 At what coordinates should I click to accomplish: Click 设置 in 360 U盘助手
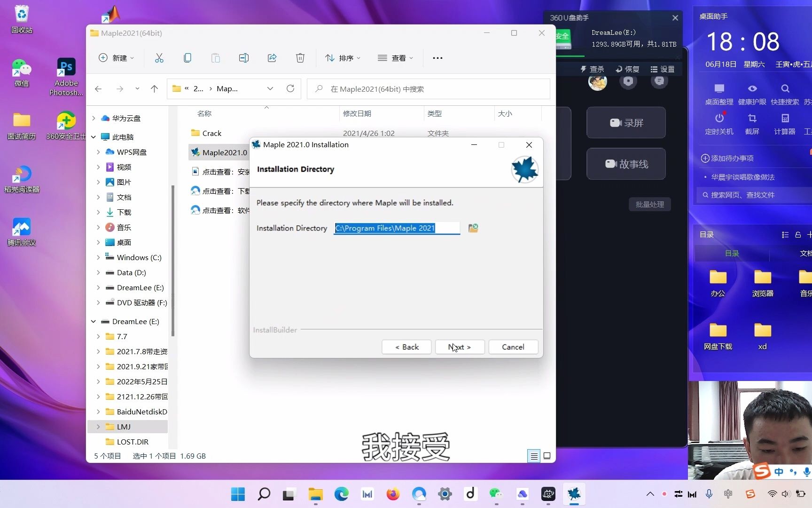(x=663, y=69)
